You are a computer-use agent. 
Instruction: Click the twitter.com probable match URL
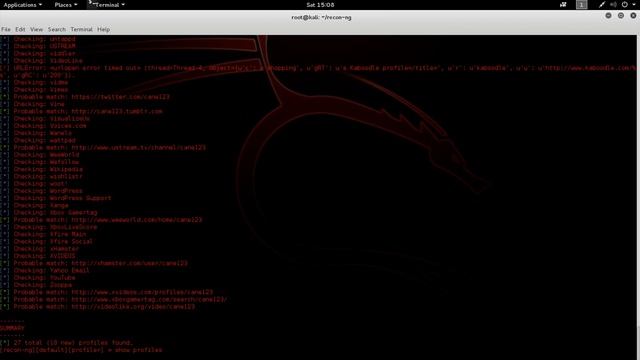click(x=120, y=97)
